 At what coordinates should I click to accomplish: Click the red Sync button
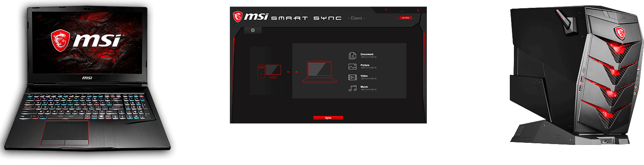328,118
